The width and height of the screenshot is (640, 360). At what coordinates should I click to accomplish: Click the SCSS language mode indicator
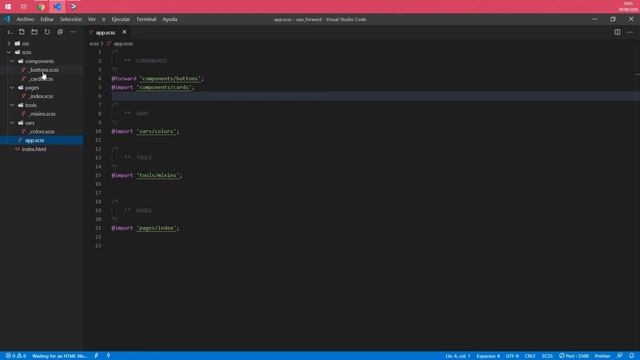[547, 356]
